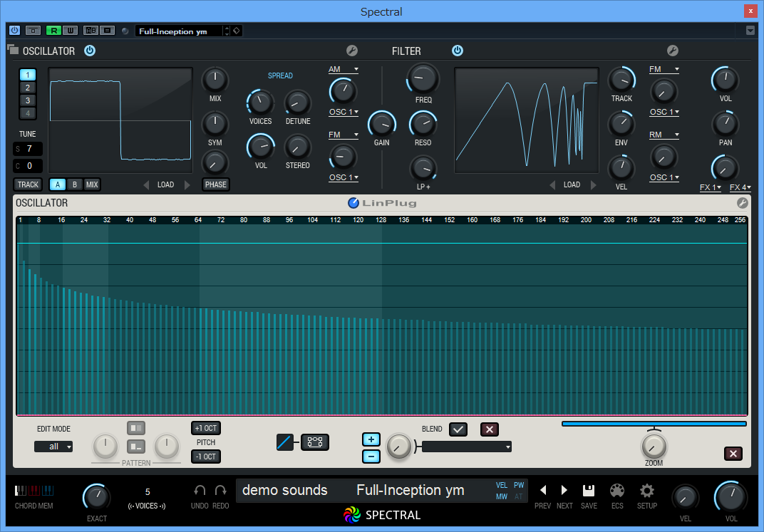Load previous oscillator waveform with left arrow
The height and width of the screenshot is (532, 764).
click(x=146, y=185)
